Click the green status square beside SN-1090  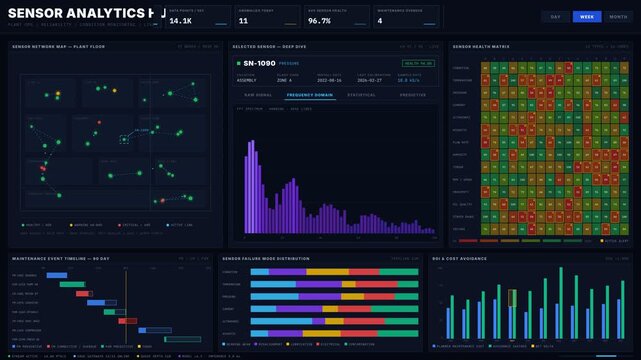238,63
